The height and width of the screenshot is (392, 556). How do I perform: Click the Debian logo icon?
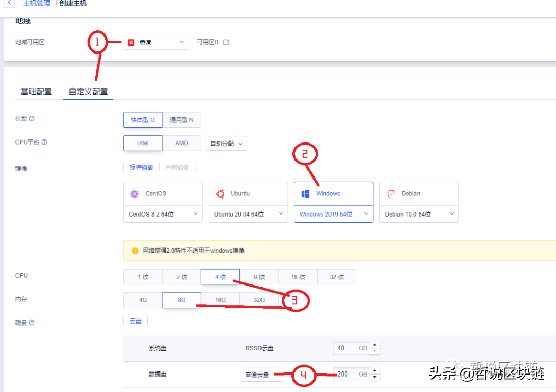[391, 194]
